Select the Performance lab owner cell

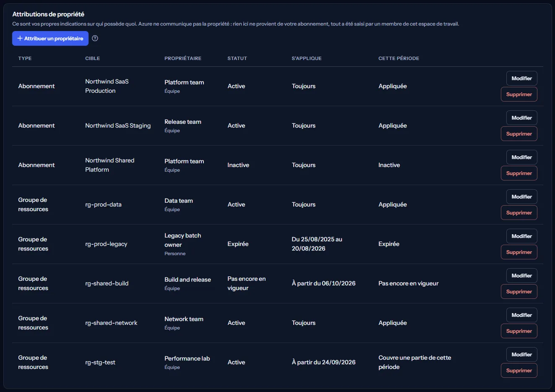pyautogui.click(x=187, y=362)
